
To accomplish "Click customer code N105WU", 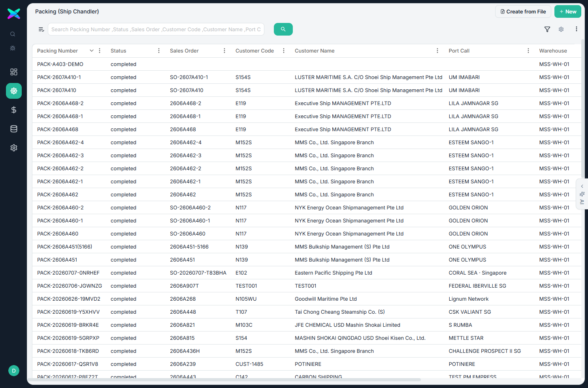I will [246, 299].
